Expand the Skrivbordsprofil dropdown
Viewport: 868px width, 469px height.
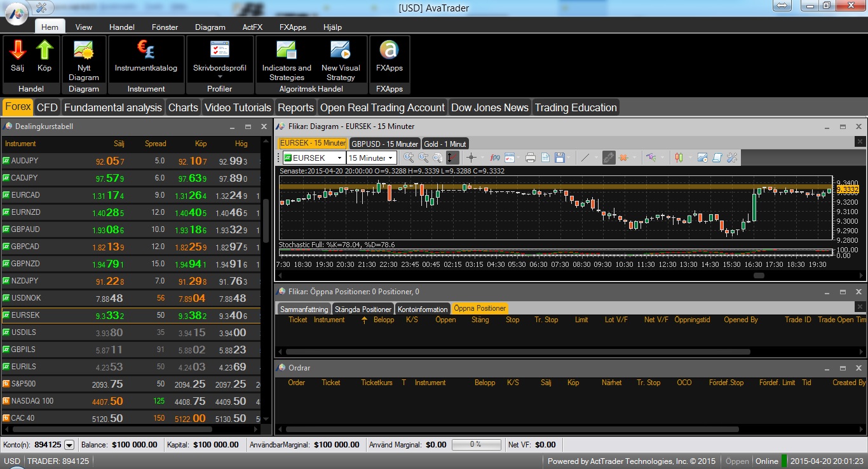[x=219, y=78]
